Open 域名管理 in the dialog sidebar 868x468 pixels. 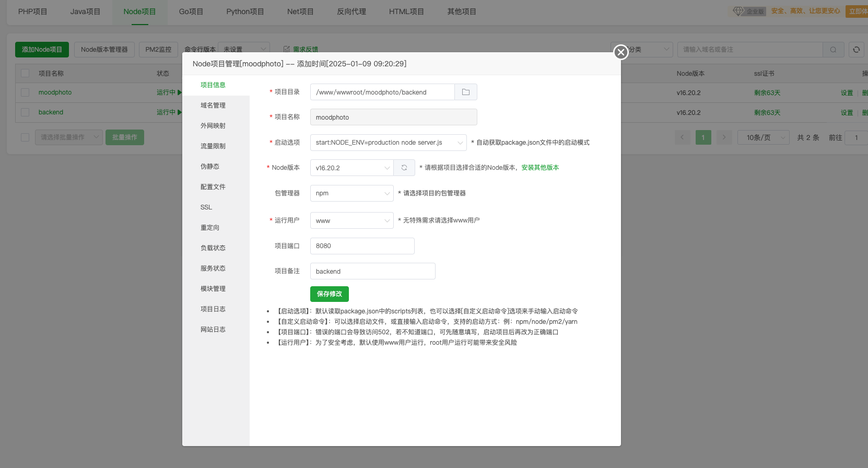click(x=216, y=106)
